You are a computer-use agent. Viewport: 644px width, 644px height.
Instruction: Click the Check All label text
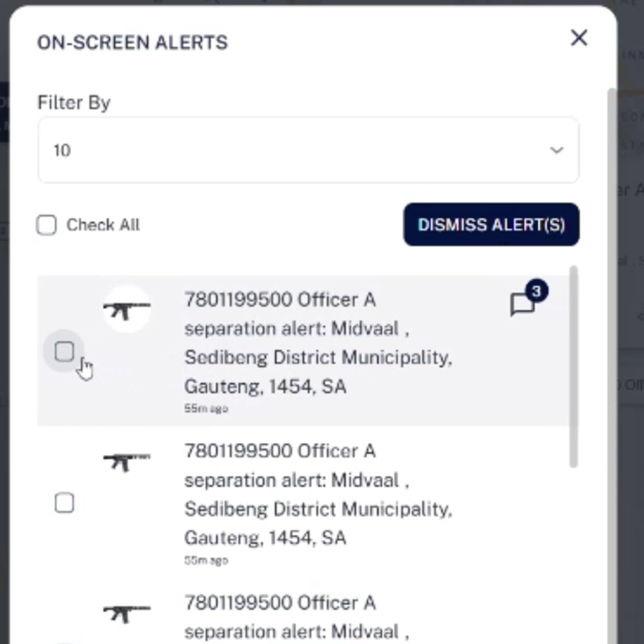click(103, 225)
